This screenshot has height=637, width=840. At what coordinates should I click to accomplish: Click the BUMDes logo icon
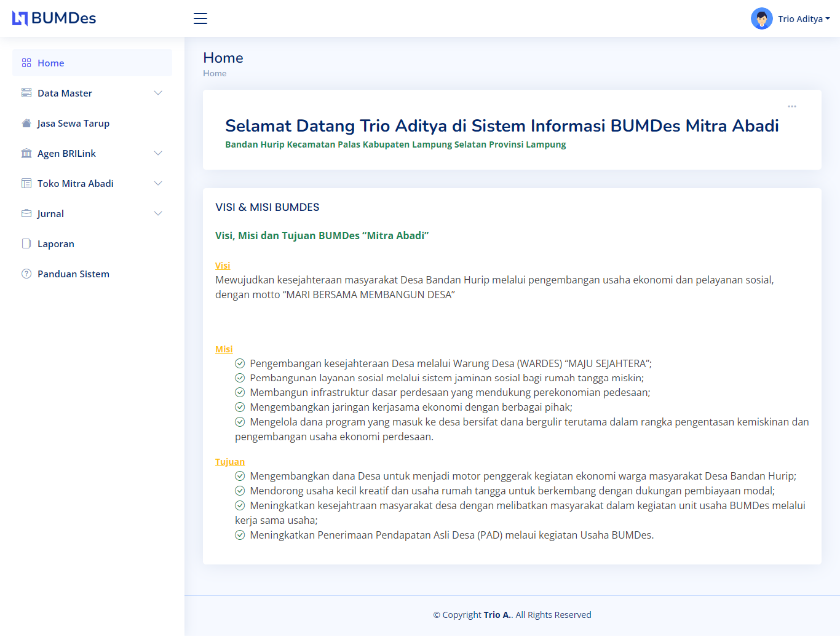point(20,18)
